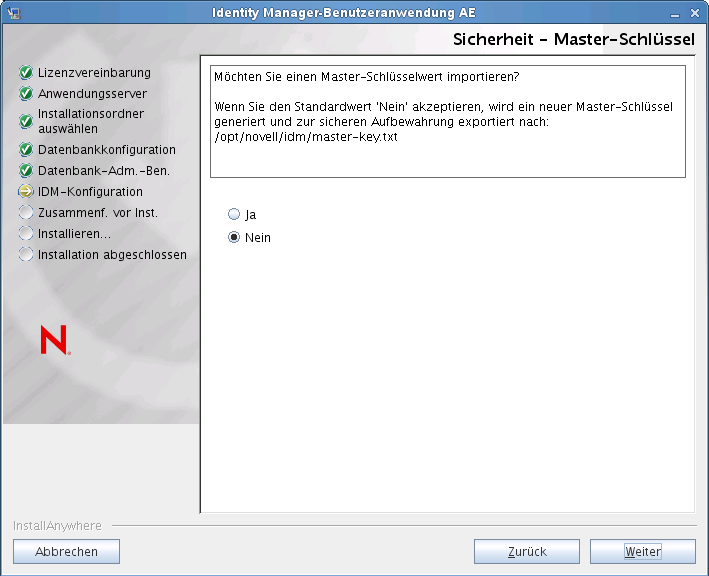This screenshot has width=709, height=576.
Task: Click the red Novell N logo
Action: pyautogui.click(x=55, y=340)
